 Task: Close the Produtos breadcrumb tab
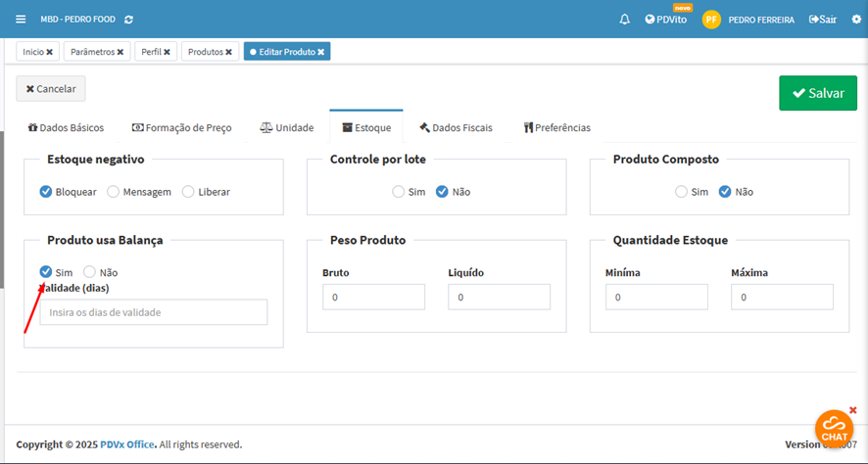coord(228,51)
